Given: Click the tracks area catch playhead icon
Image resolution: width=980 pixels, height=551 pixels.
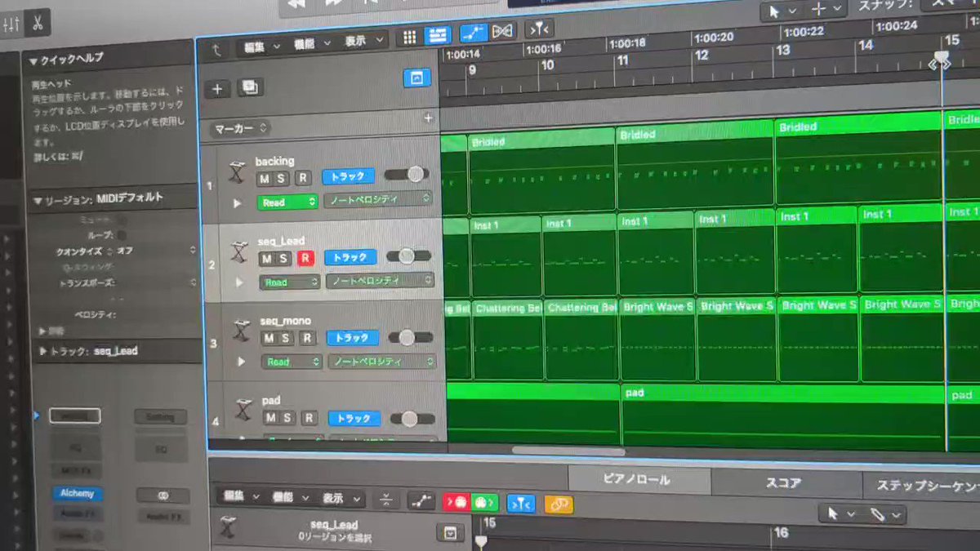Looking at the screenshot, I should coord(538,29).
